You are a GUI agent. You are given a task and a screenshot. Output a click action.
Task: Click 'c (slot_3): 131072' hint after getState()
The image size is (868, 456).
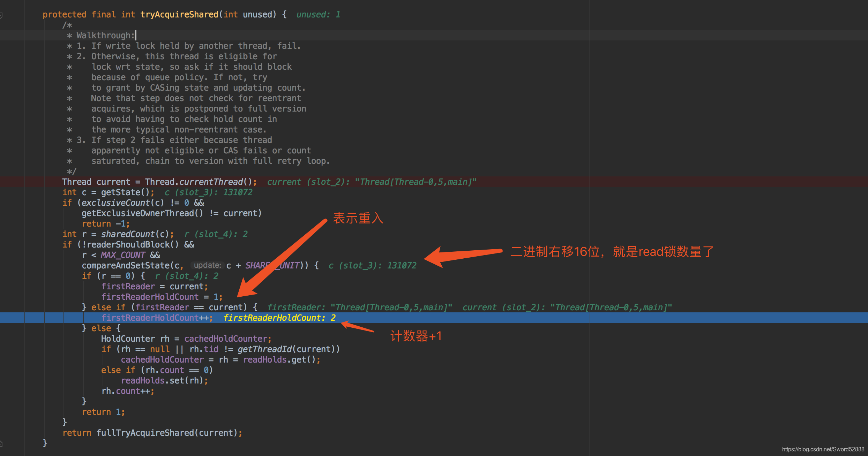point(208,192)
